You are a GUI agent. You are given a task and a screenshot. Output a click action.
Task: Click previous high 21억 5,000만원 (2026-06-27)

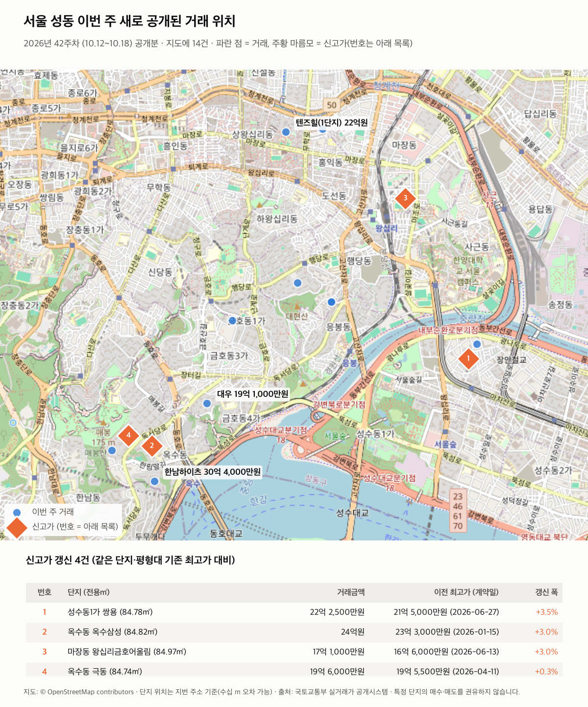(446, 612)
